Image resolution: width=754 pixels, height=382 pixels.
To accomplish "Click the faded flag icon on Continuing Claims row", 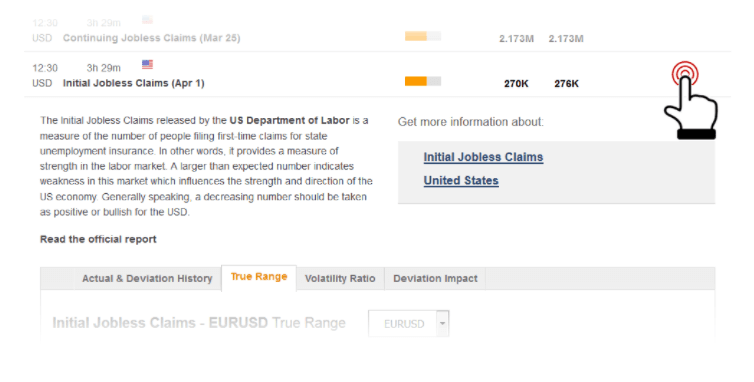I will click(x=148, y=20).
